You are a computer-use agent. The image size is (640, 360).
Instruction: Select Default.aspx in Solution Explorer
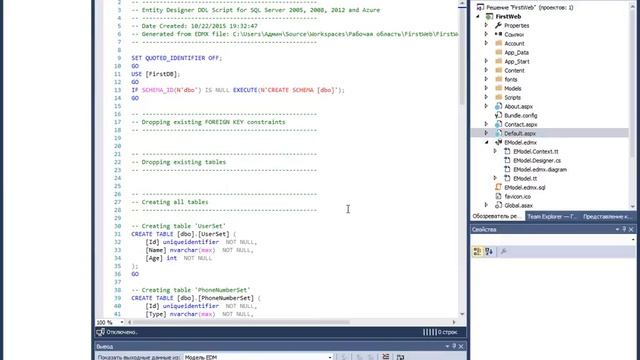[520, 133]
